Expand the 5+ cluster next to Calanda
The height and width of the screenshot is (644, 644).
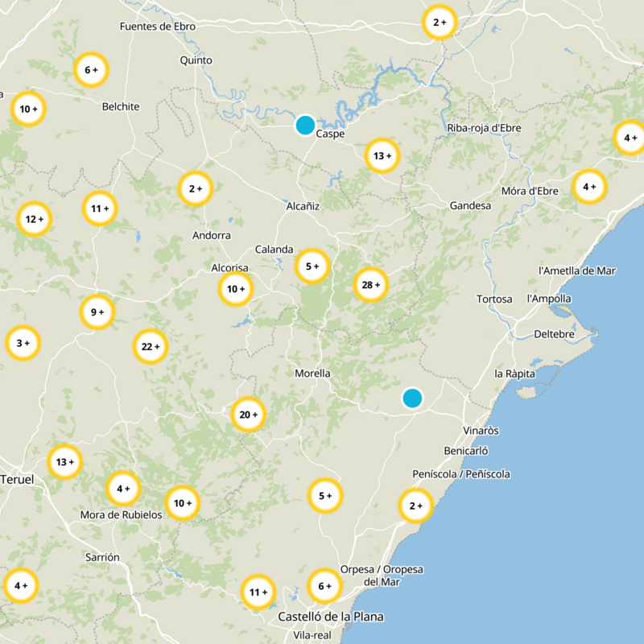tap(312, 266)
